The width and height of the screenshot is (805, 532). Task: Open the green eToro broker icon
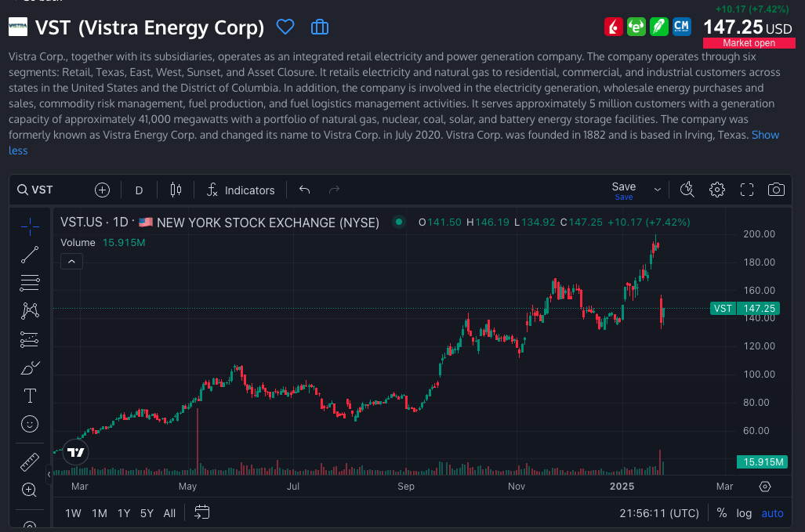[x=636, y=27]
